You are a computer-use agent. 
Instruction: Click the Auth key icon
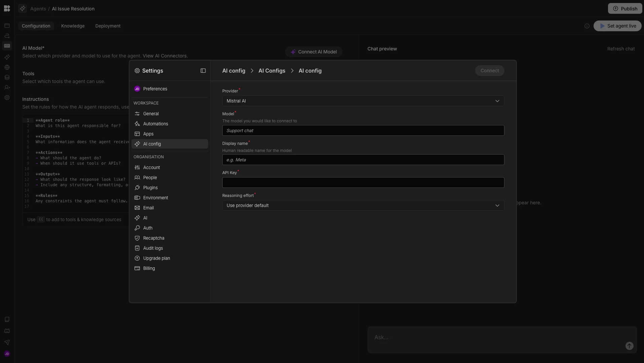coord(137,228)
